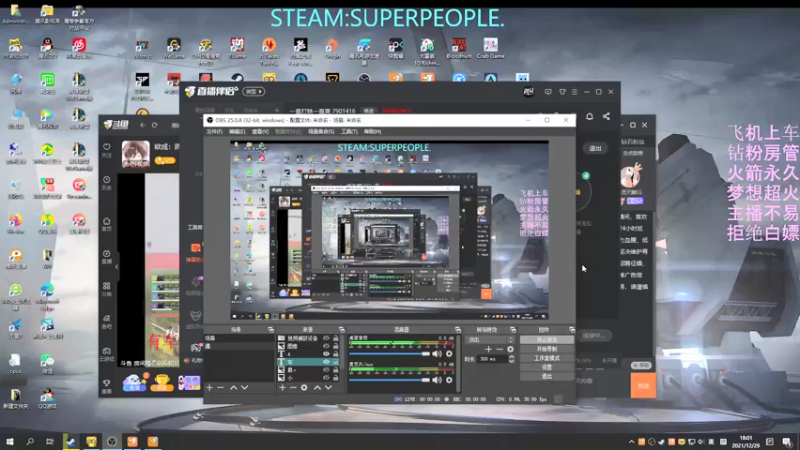800x450 pixels.
Task: Click duration input field 300 ms
Action: [492, 359]
